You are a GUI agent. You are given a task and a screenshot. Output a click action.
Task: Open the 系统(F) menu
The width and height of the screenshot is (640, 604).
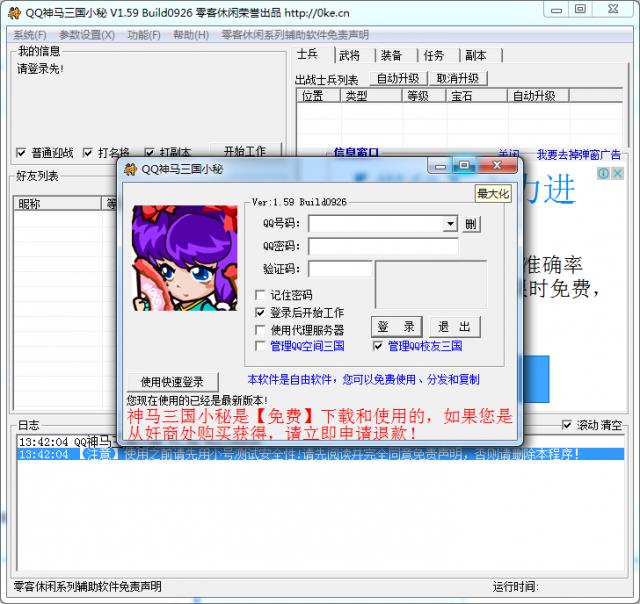point(30,35)
